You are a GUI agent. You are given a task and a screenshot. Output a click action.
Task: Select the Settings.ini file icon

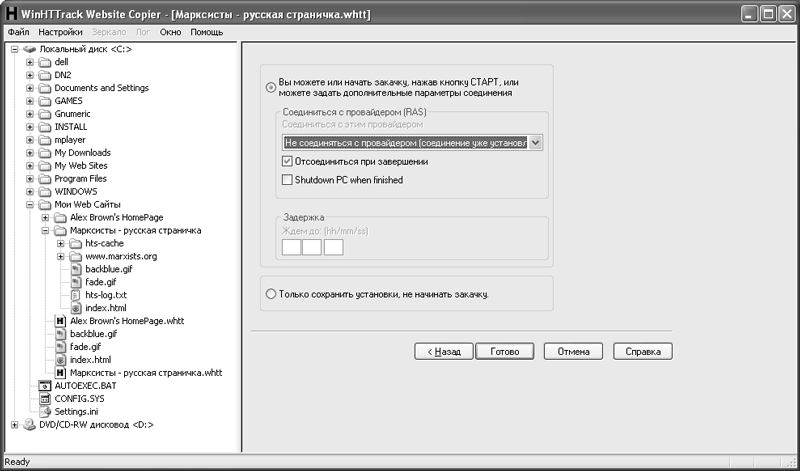pos(45,411)
